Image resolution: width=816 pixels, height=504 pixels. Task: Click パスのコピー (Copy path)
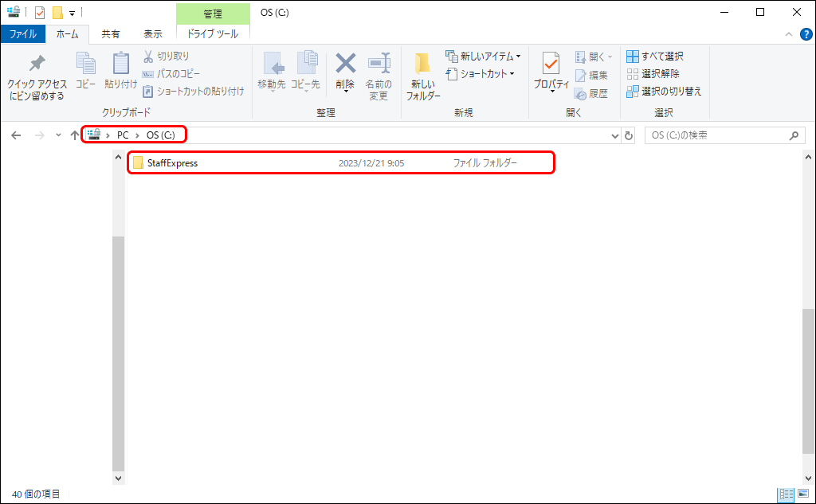pos(171,74)
